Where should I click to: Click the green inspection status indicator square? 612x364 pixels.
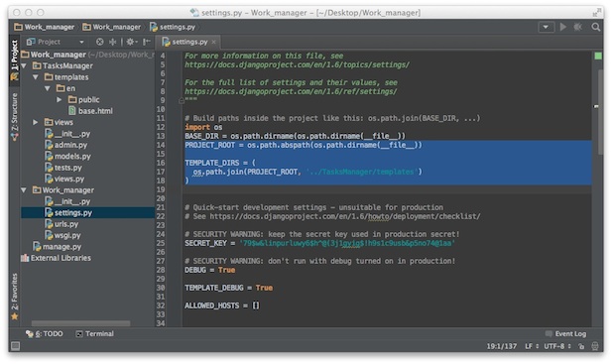[597, 56]
